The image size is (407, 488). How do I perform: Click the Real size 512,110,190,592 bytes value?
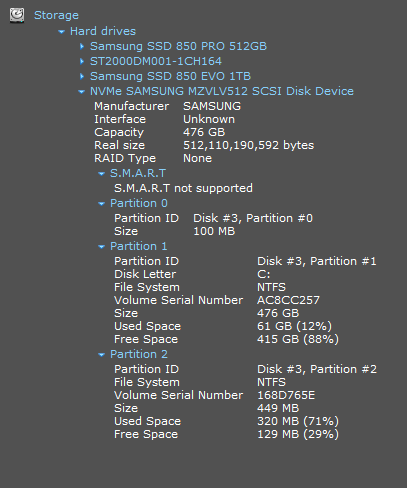(248, 145)
